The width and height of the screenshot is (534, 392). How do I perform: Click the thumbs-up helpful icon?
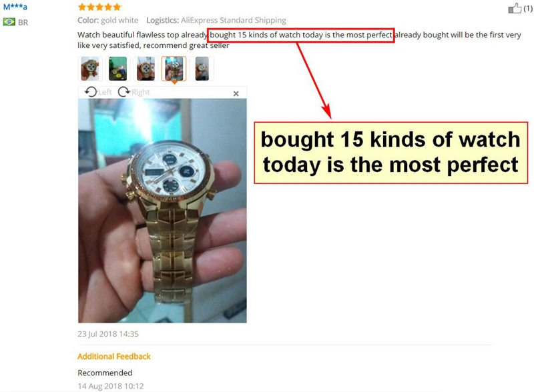(x=515, y=8)
